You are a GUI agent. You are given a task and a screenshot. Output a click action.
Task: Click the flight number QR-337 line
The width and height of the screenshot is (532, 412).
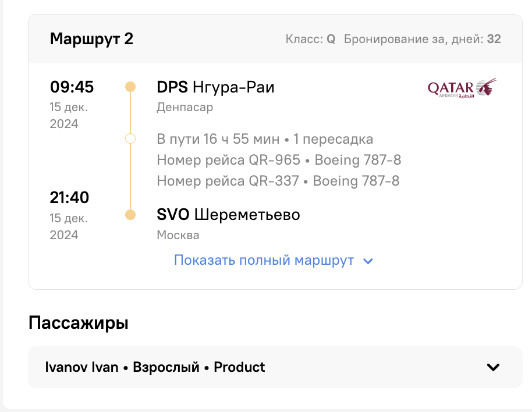click(x=278, y=181)
